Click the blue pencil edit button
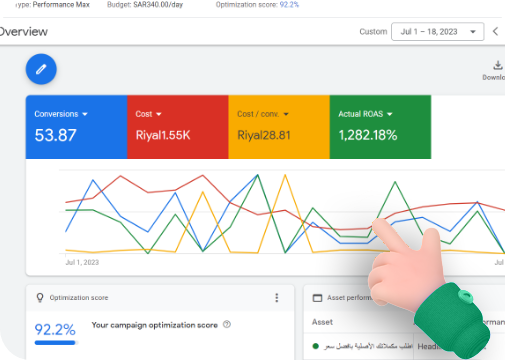Viewport: 505px width, 360px height. click(41, 69)
